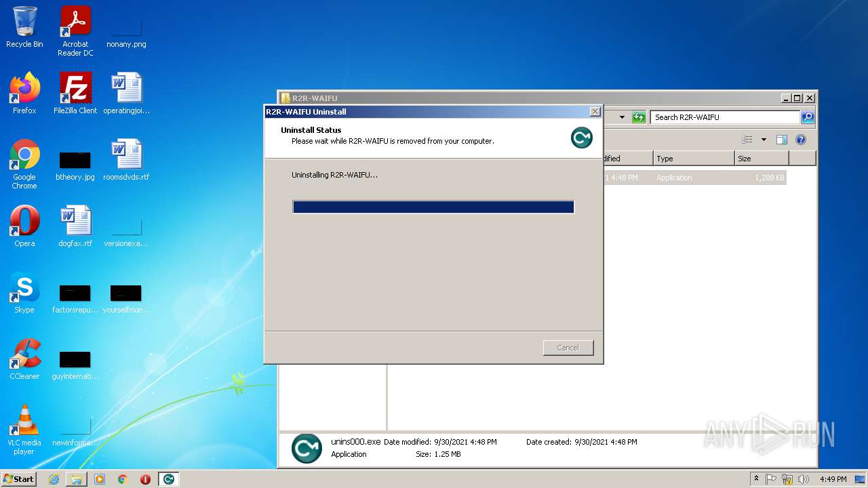
Task: Launch Skype from desktop
Action: (24, 293)
